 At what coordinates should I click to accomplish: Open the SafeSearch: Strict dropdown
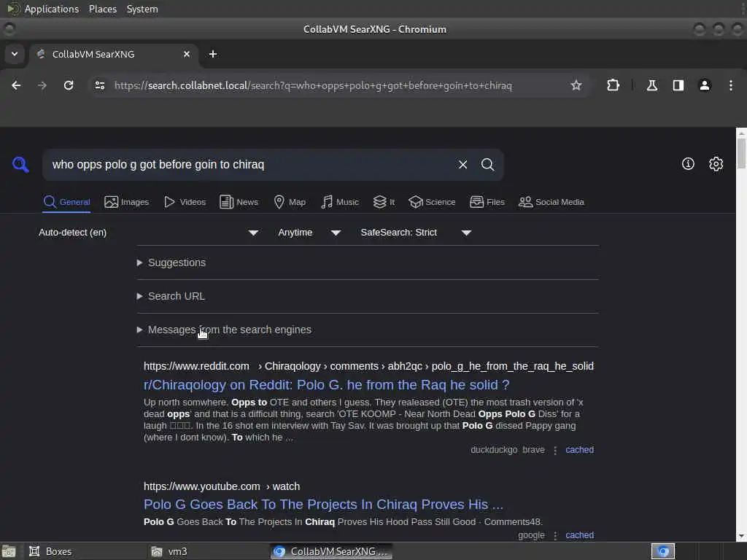click(x=415, y=233)
